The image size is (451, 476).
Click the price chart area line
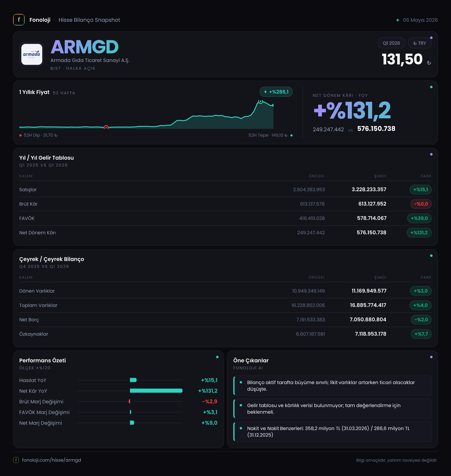coord(146,115)
